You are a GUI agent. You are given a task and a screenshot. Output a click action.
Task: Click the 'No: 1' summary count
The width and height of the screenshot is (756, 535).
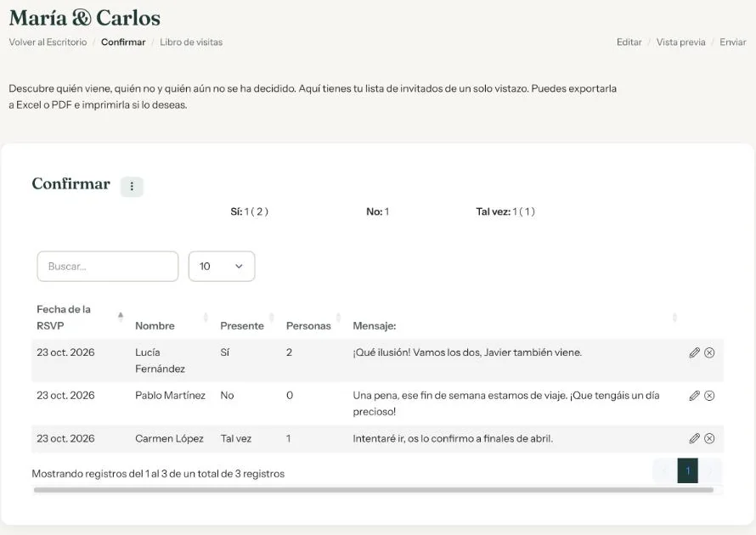click(x=377, y=211)
